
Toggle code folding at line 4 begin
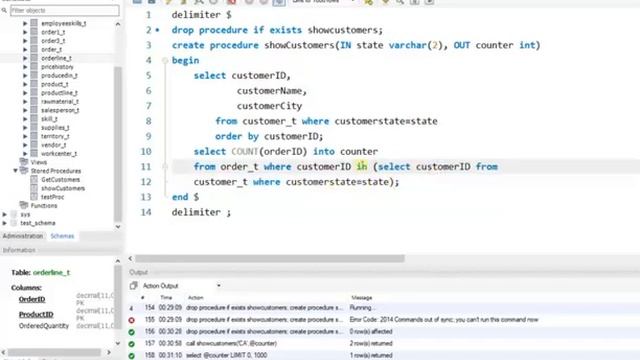pyautogui.click(x=165, y=60)
